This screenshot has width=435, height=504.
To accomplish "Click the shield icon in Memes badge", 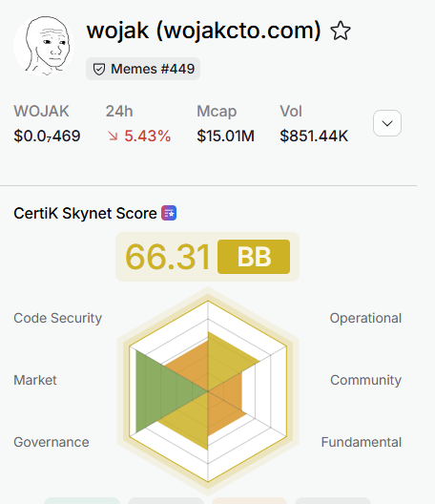I will click(99, 69).
